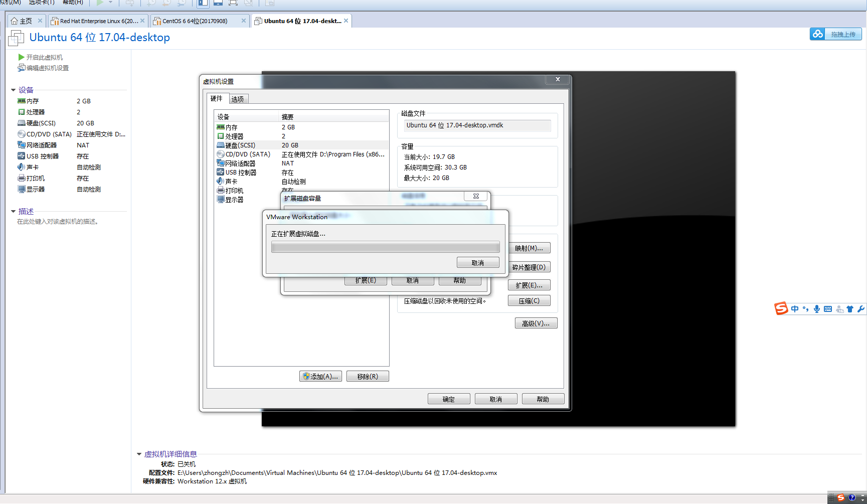This screenshot has width=867, height=504.
Task: Click the 开启此虚拟机 power on link
Action: (x=40, y=57)
